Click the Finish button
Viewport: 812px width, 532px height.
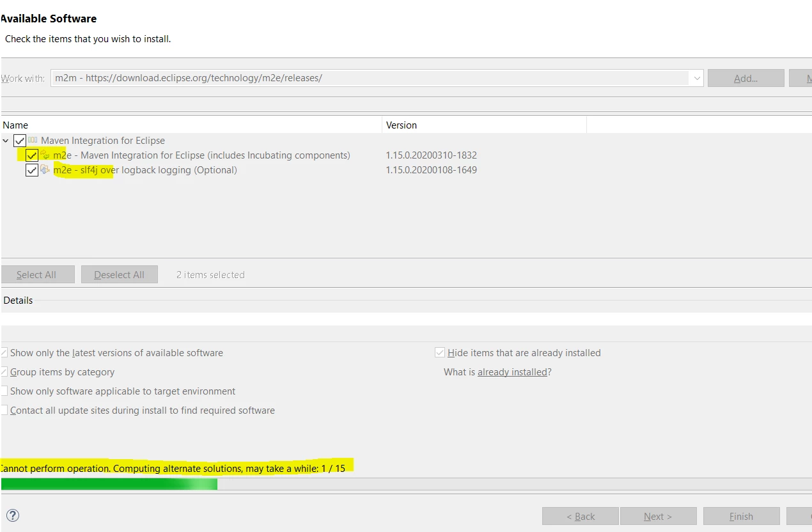pos(741,516)
